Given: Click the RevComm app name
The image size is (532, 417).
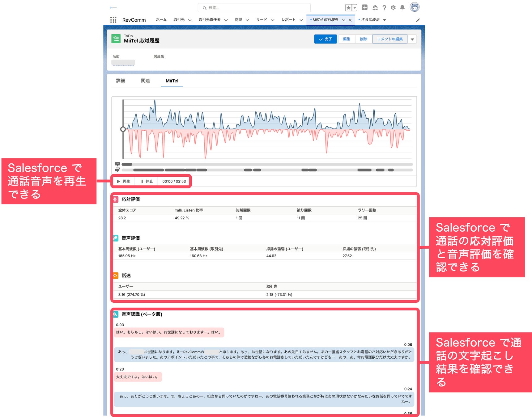Looking at the screenshot, I should (134, 20).
